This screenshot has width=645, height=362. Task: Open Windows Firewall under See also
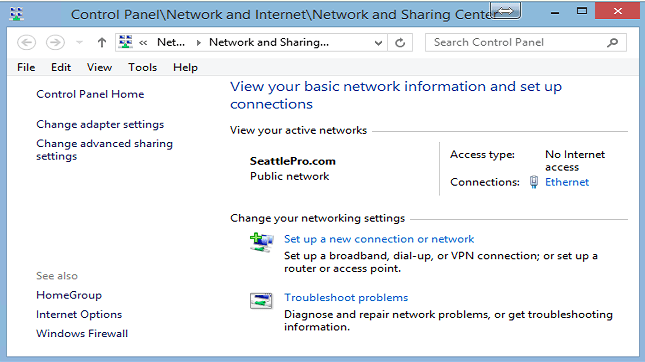pos(82,334)
